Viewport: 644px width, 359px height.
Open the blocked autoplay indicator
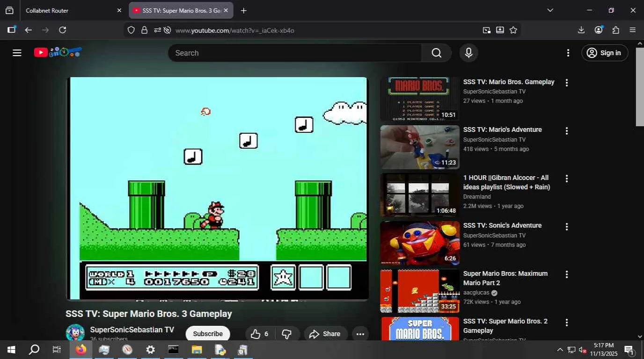pyautogui.click(x=166, y=30)
